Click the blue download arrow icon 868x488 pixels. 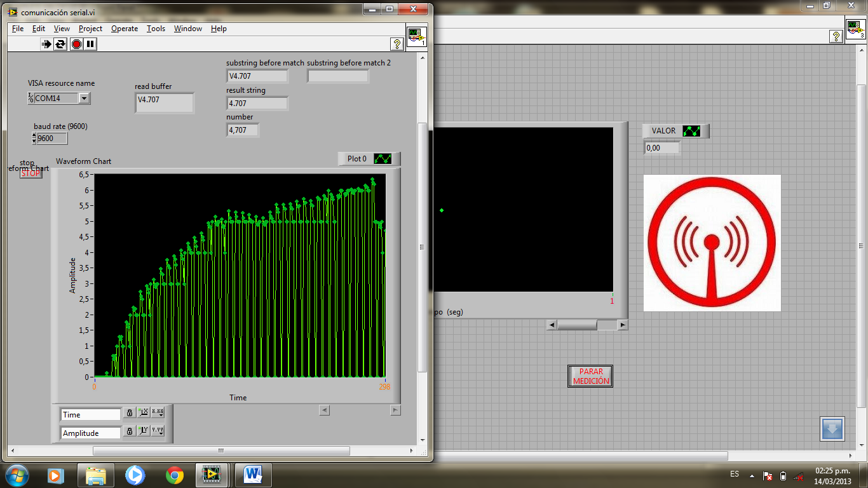(x=832, y=429)
